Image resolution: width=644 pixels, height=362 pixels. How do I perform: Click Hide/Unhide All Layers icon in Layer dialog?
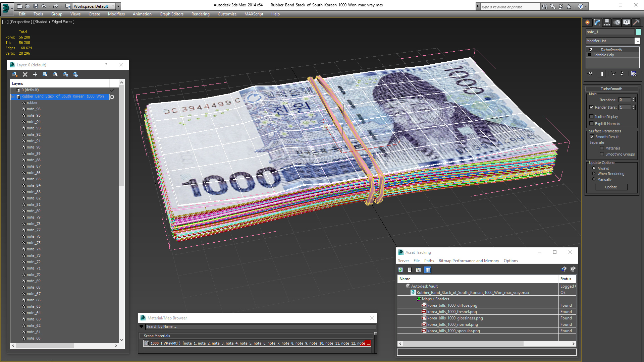pyautogui.click(x=65, y=74)
